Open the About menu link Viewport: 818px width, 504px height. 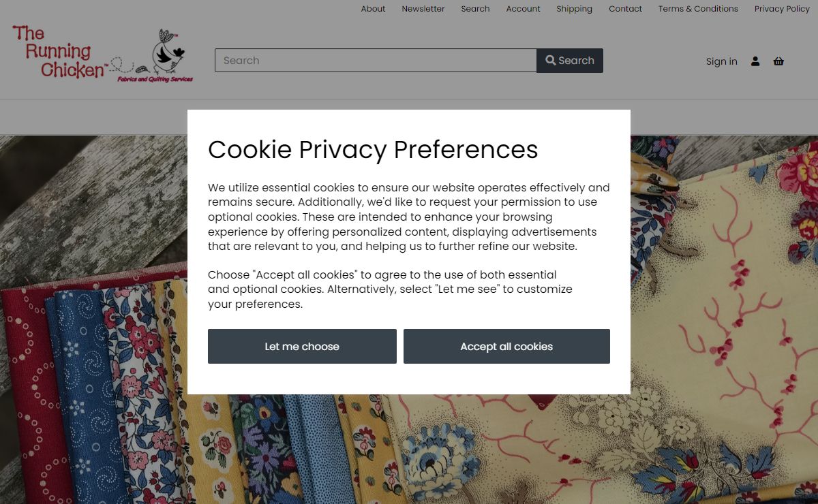(x=373, y=9)
